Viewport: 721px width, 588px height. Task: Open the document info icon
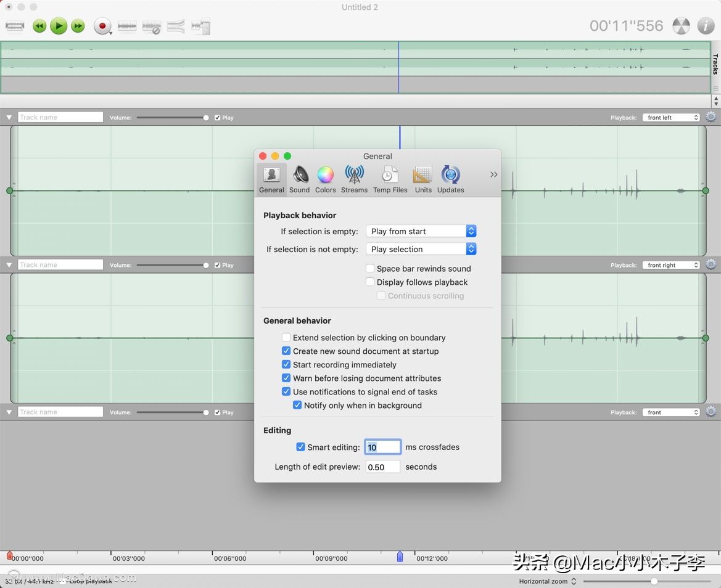point(706,26)
